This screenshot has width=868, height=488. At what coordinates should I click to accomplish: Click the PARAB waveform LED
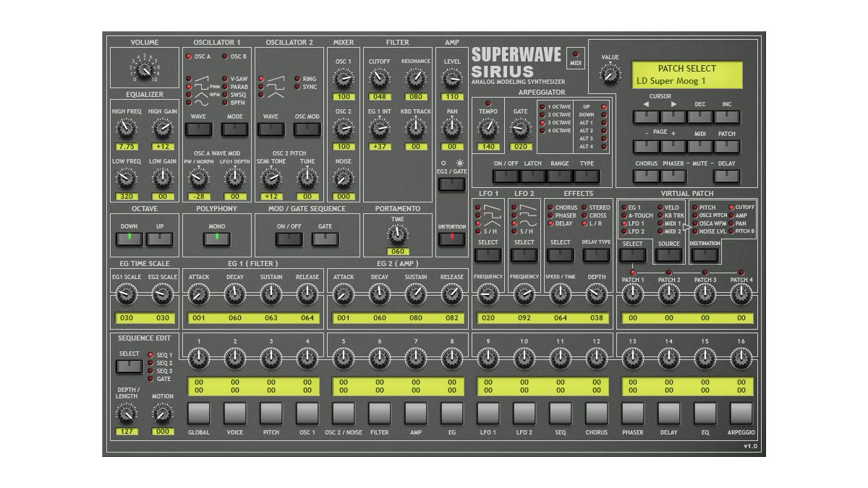225,86
